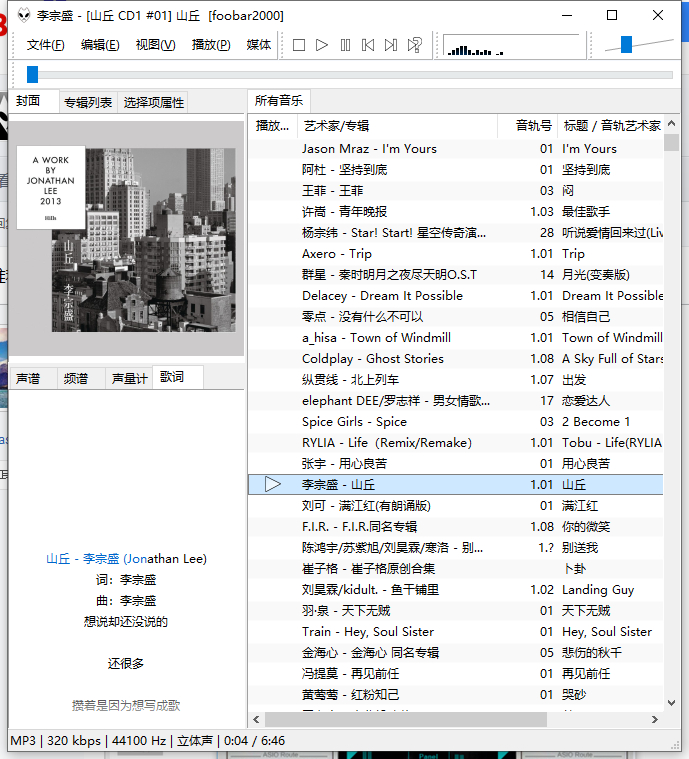Sort by 艺术家/专辑 column header
This screenshot has width=689, height=759.
pyautogui.click(x=397, y=126)
